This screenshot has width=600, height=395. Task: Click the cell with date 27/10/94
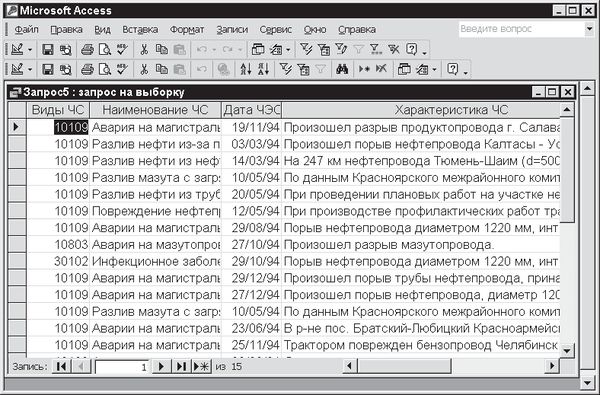(251, 244)
